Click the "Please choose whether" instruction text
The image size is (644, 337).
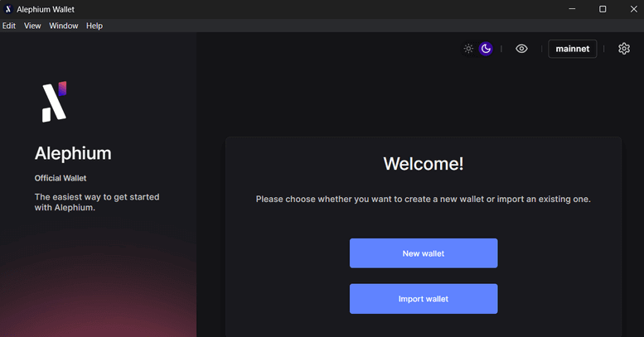424,199
